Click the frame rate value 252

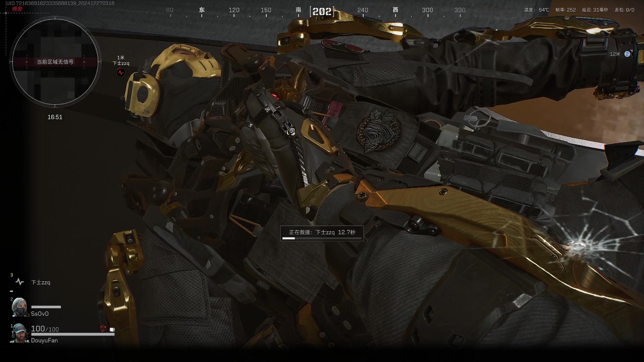(x=571, y=10)
